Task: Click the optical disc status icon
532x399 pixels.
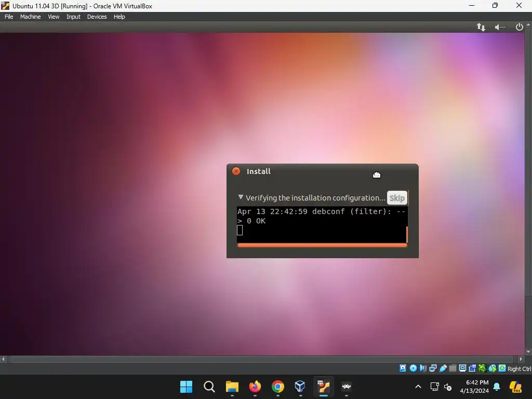Action: 413,368
